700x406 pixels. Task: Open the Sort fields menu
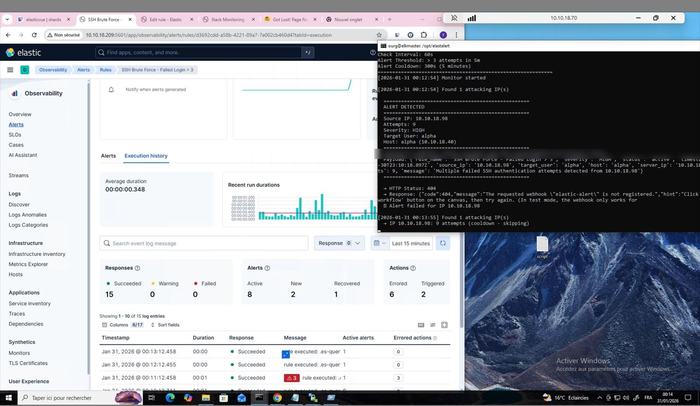coord(165,325)
